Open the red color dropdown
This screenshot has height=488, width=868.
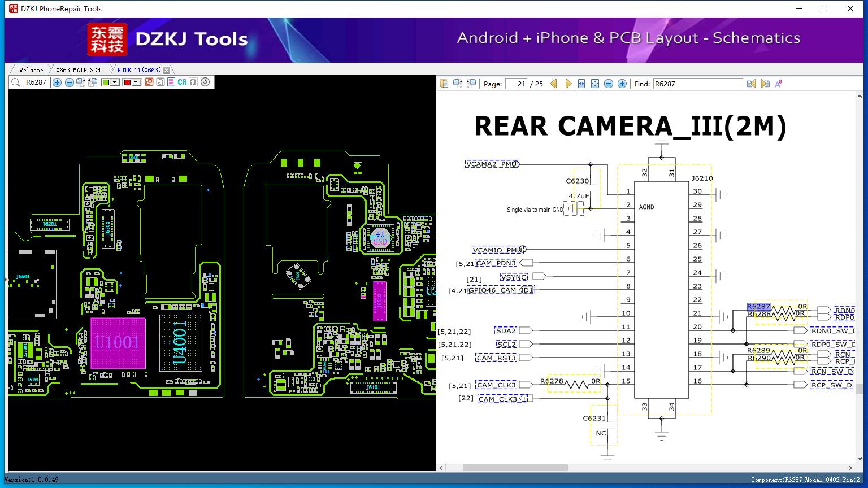point(136,82)
